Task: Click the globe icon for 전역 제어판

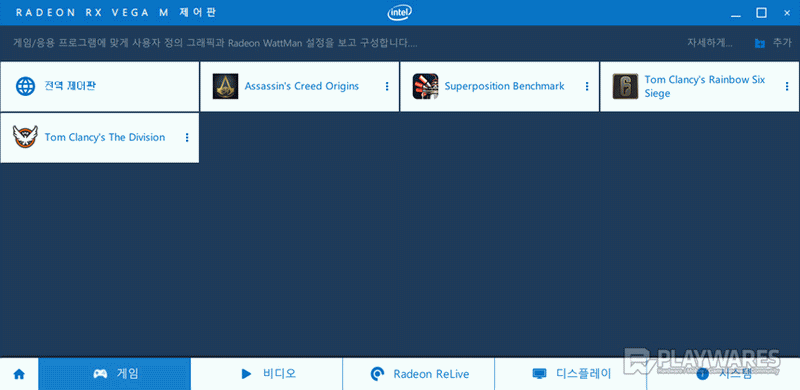Action: [26, 86]
